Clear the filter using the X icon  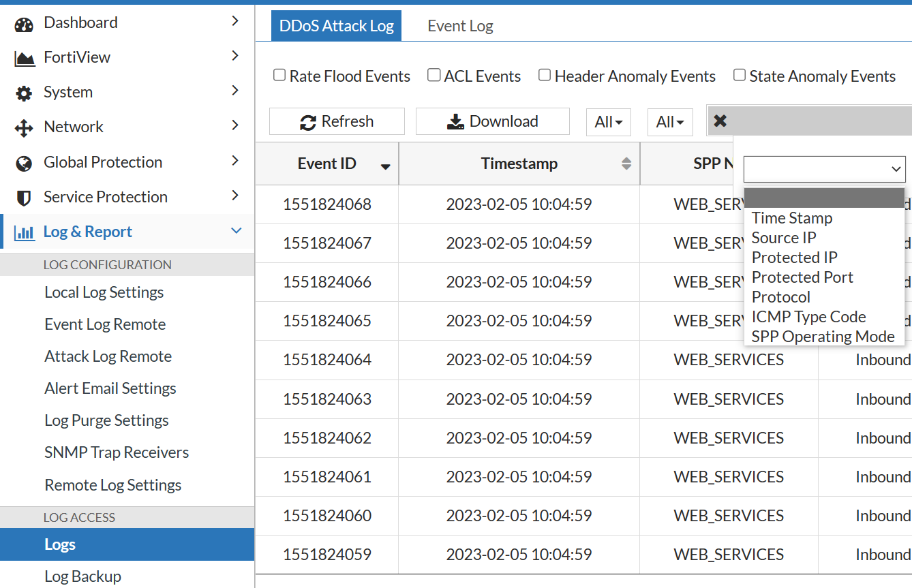[x=720, y=121]
